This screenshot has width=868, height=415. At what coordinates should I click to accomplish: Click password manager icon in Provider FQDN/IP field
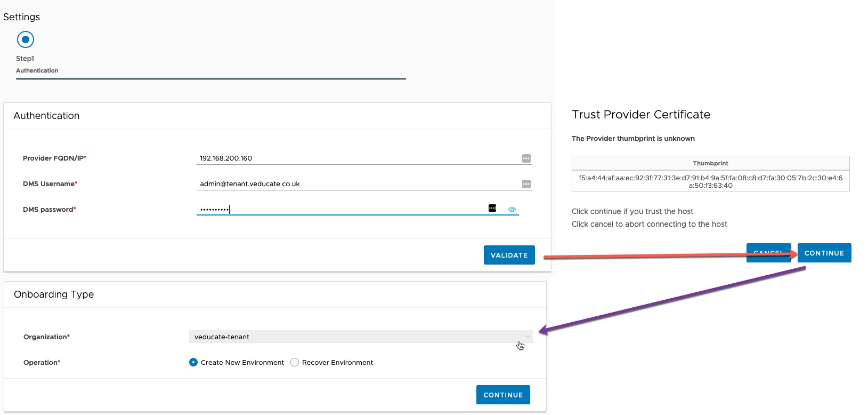[526, 158]
